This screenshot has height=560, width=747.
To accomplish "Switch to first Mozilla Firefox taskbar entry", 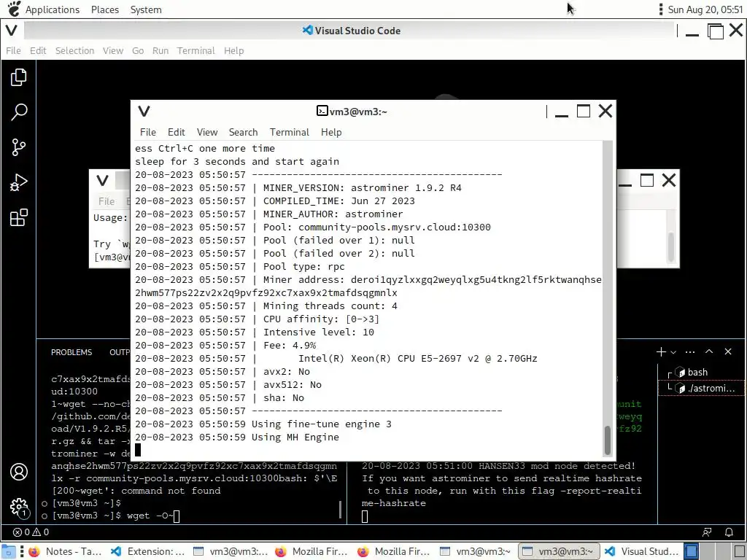I will coord(312,551).
